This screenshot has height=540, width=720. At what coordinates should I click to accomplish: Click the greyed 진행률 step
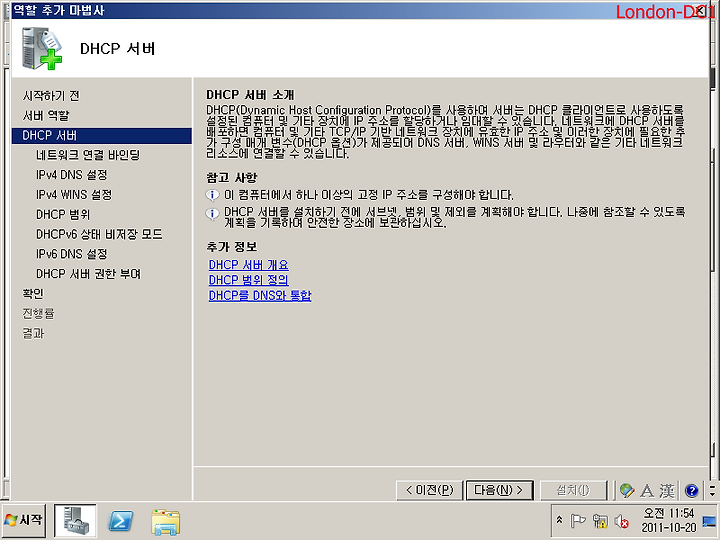[x=39, y=313]
